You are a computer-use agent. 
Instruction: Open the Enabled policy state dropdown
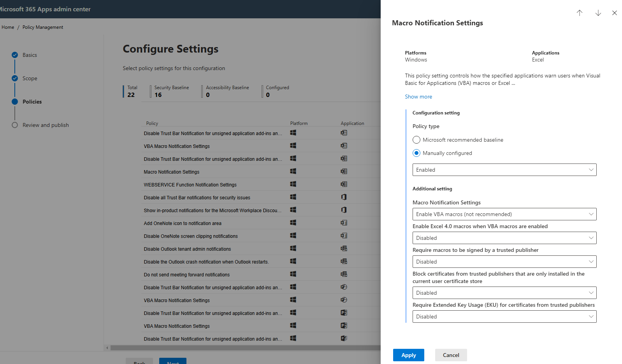pyautogui.click(x=504, y=170)
